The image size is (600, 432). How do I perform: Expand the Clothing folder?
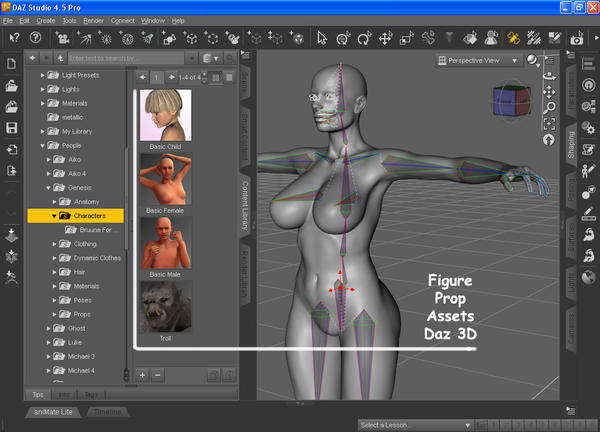point(54,244)
